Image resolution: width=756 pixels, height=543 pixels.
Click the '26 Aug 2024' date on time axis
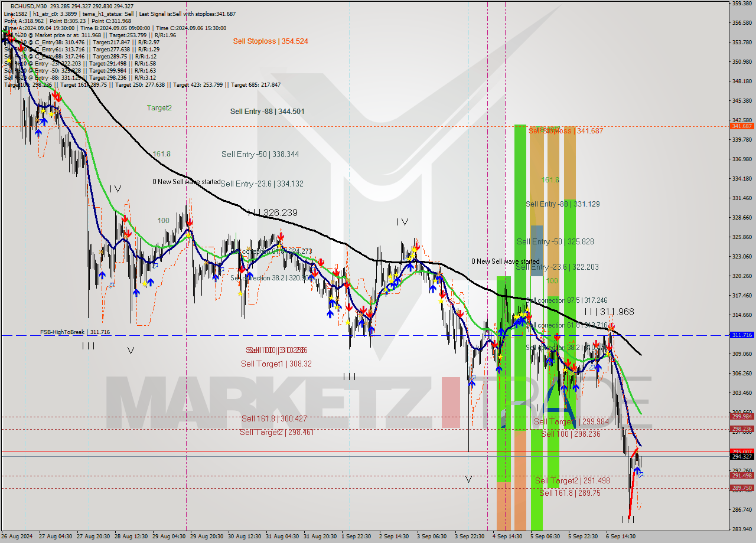tap(17, 537)
